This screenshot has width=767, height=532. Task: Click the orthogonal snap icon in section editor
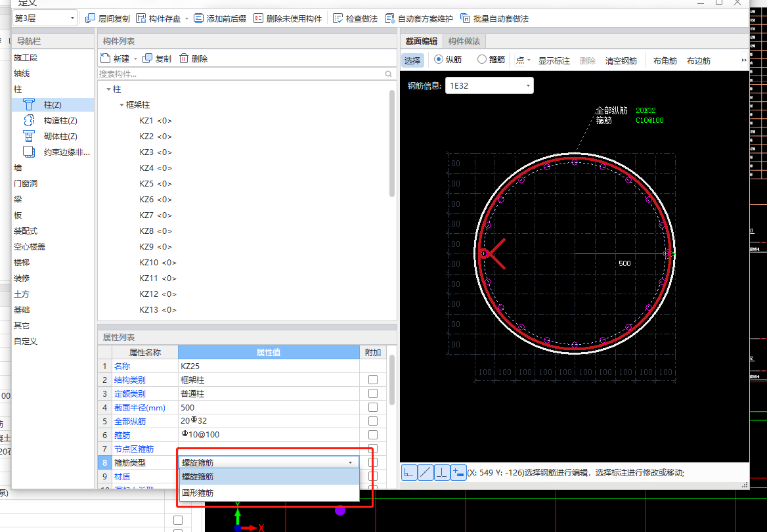click(x=409, y=473)
